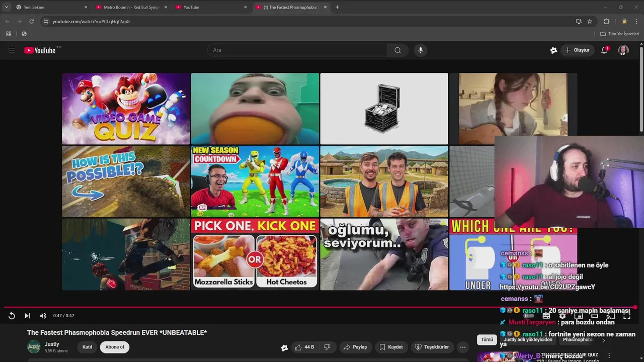
Task: Open the Justly channel name link
Action: 52,344
